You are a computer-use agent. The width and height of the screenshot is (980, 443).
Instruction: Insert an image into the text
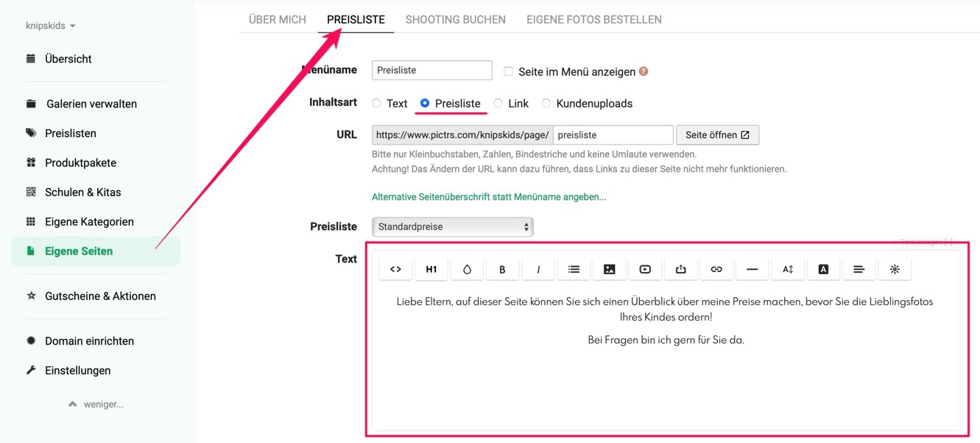point(609,270)
